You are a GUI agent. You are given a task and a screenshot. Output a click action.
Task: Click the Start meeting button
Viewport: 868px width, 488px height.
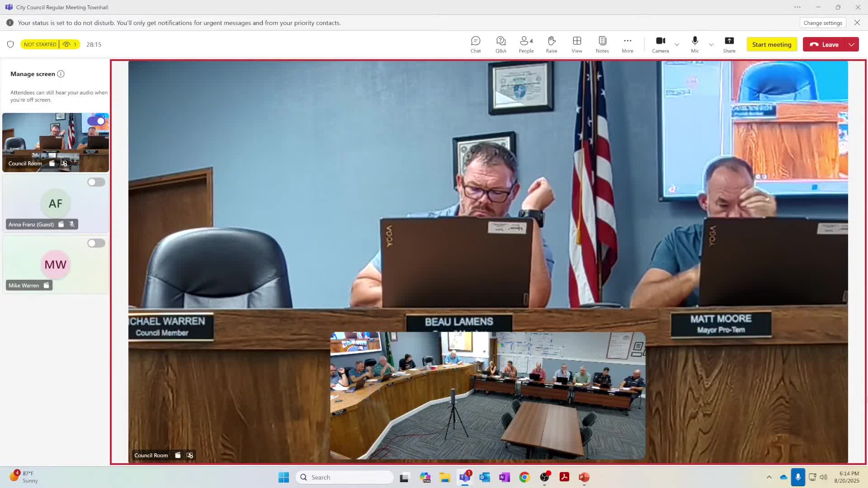point(772,44)
